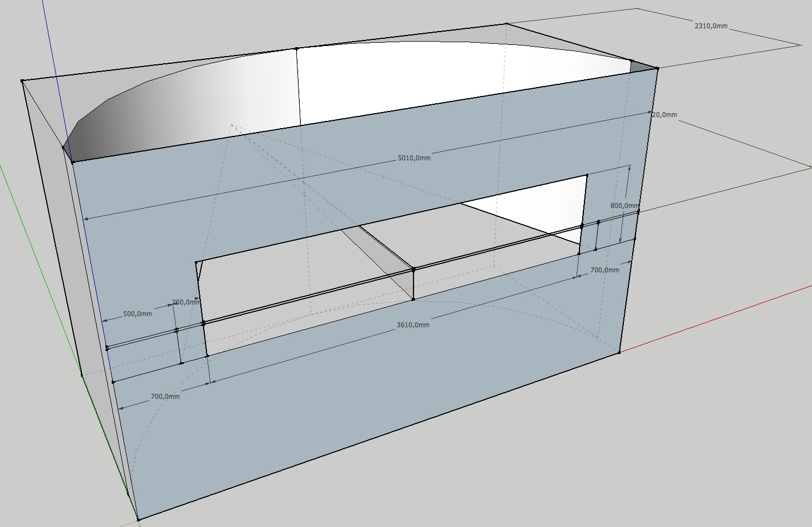Click the 700,0mm label beneath the 500,0mm dimension
The width and height of the screenshot is (812, 527).
165,397
